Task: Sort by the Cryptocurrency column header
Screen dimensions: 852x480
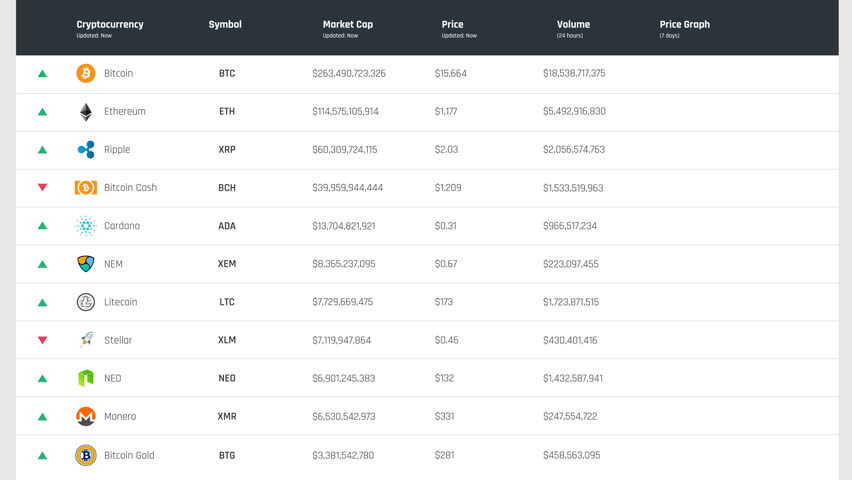Action: point(110,24)
